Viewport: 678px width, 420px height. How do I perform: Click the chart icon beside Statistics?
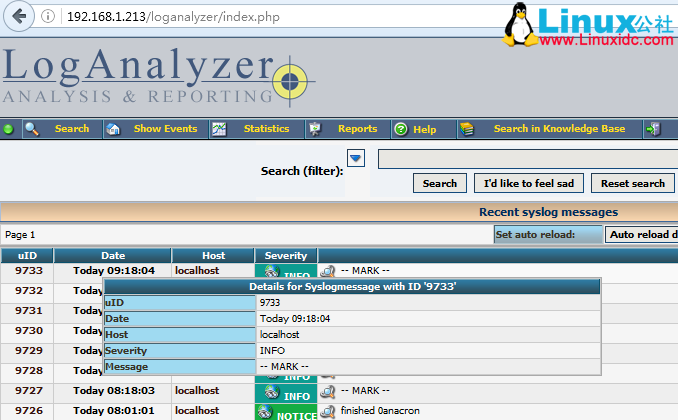pyautogui.click(x=219, y=129)
